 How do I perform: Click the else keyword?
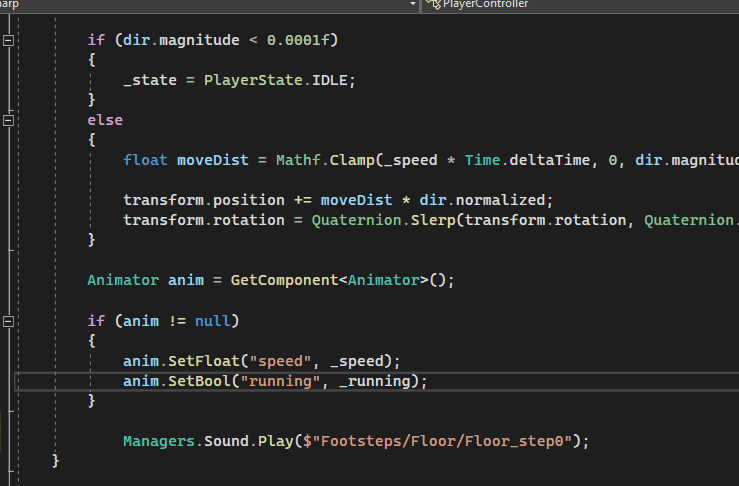[x=105, y=120]
